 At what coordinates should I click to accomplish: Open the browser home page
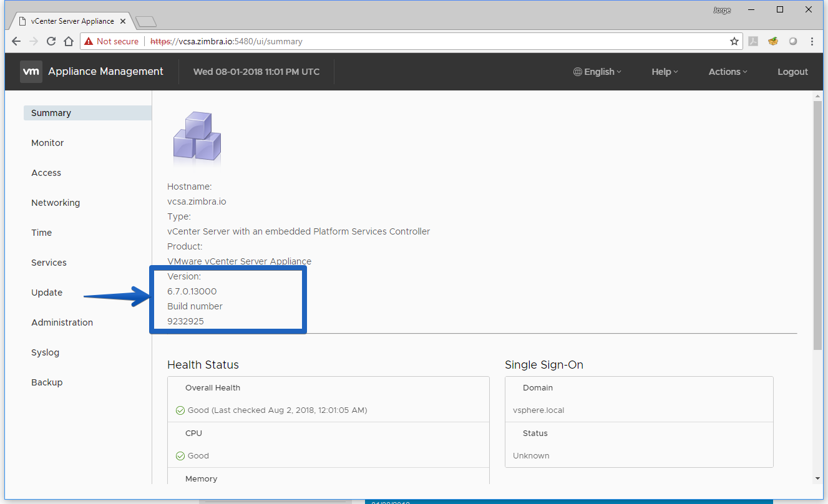[69, 41]
